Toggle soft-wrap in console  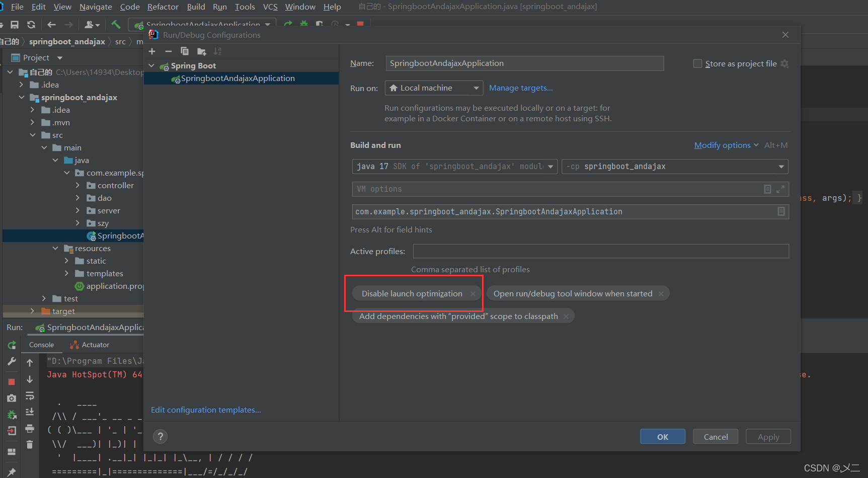click(30, 395)
